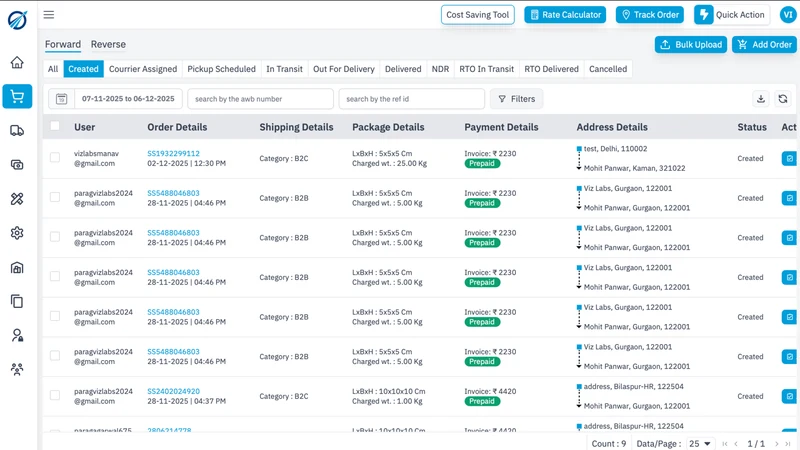Open the hamburger menu icon

tap(48, 15)
